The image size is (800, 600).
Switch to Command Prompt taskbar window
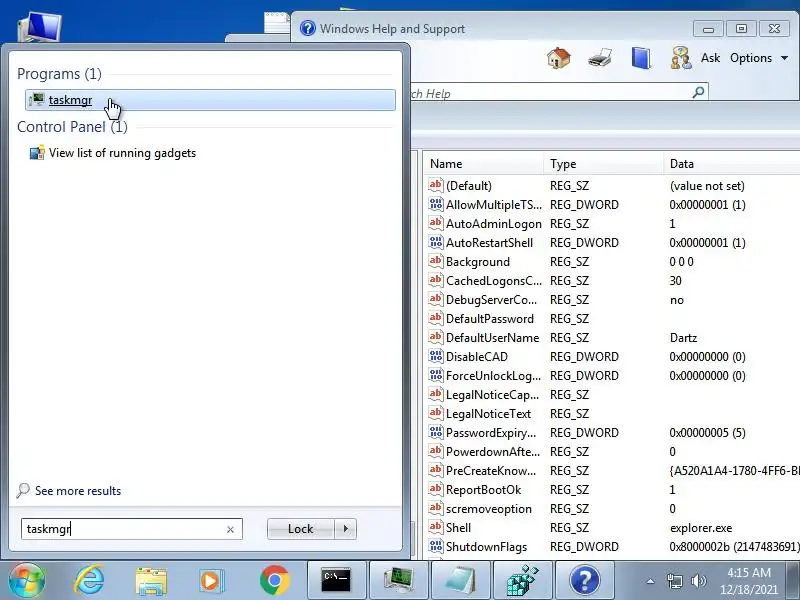pyautogui.click(x=337, y=580)
